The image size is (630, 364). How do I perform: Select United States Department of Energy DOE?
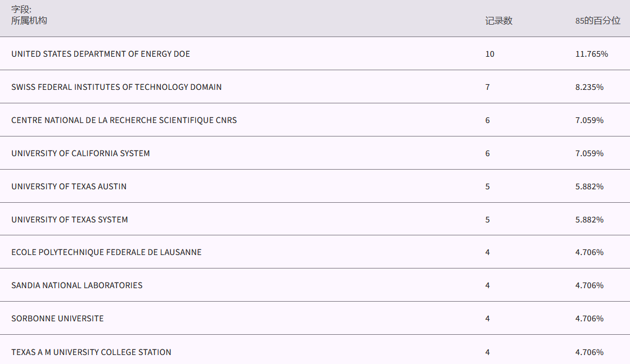(101, 54)
